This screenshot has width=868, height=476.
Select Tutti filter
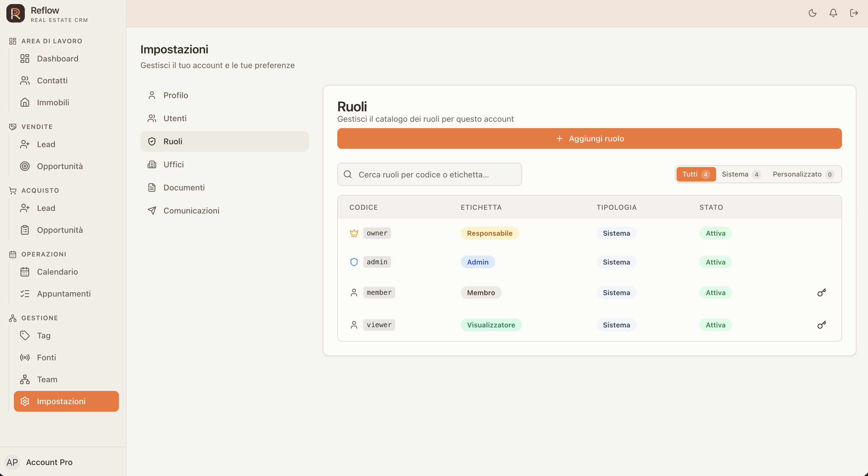pos(696,174)
